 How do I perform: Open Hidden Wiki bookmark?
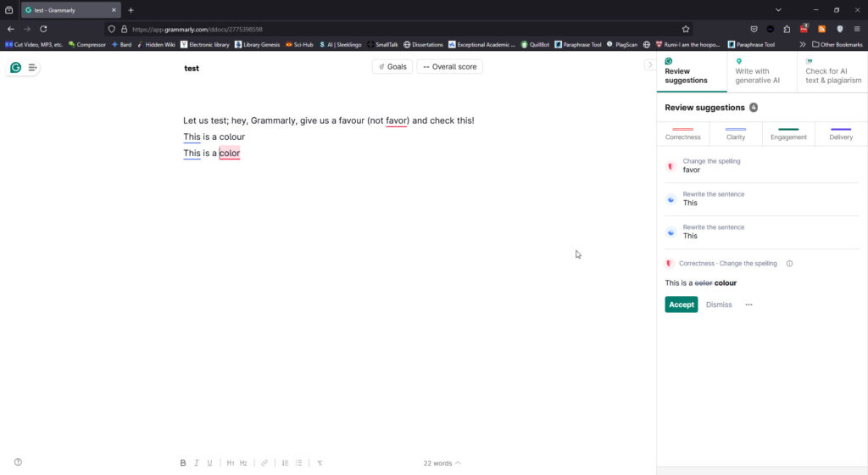pos(156,44)
